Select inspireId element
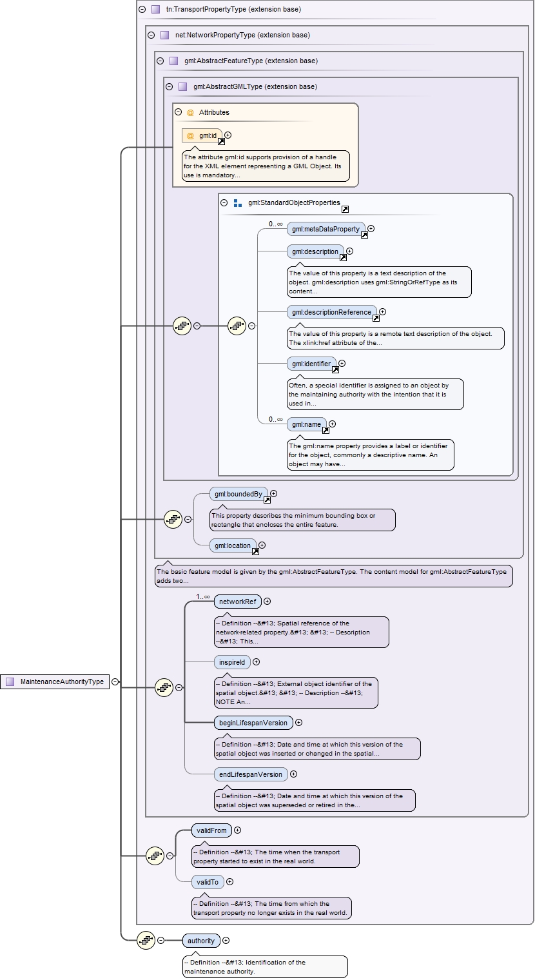 [x=232, y=662]
